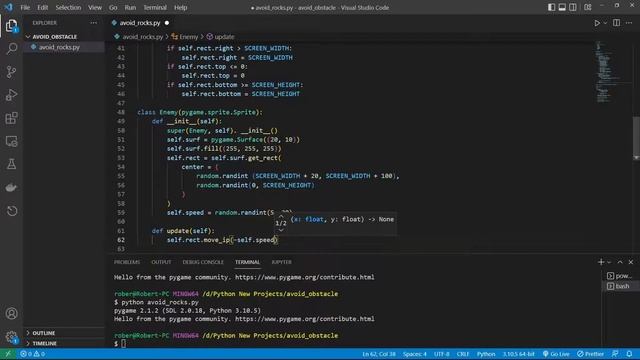Show next signature in parameter hint

coord(281,230)
